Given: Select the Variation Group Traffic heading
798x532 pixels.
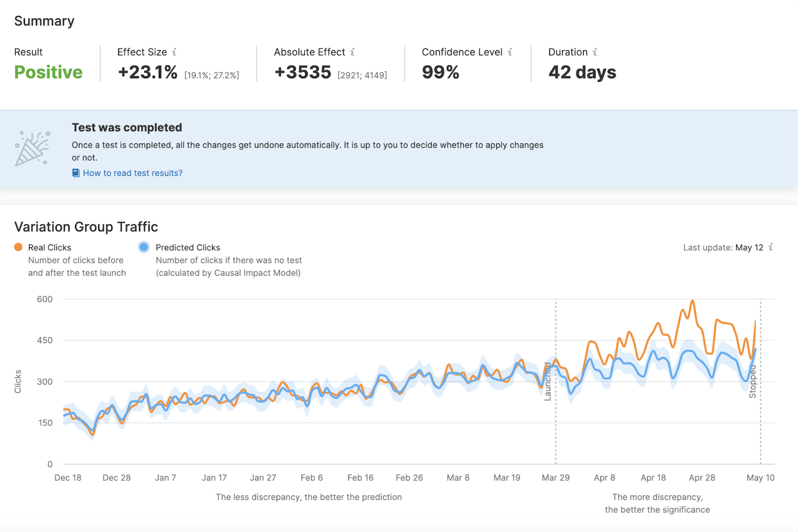Looking at the screenshot, I should [x=86, y=226].
